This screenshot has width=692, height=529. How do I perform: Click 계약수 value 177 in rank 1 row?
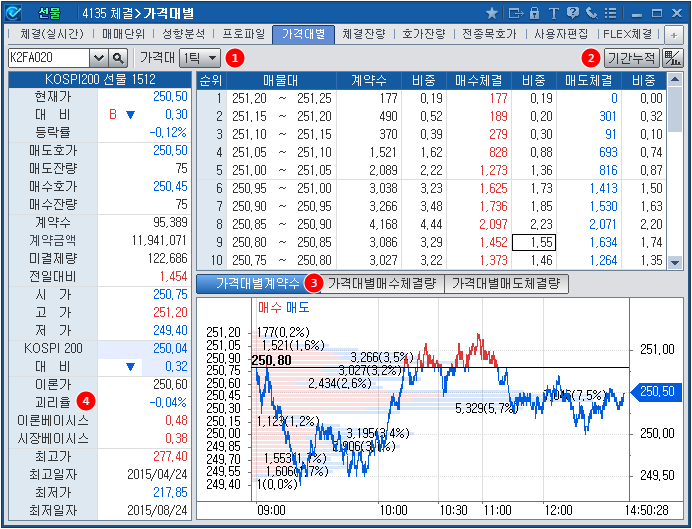[387, 98]
